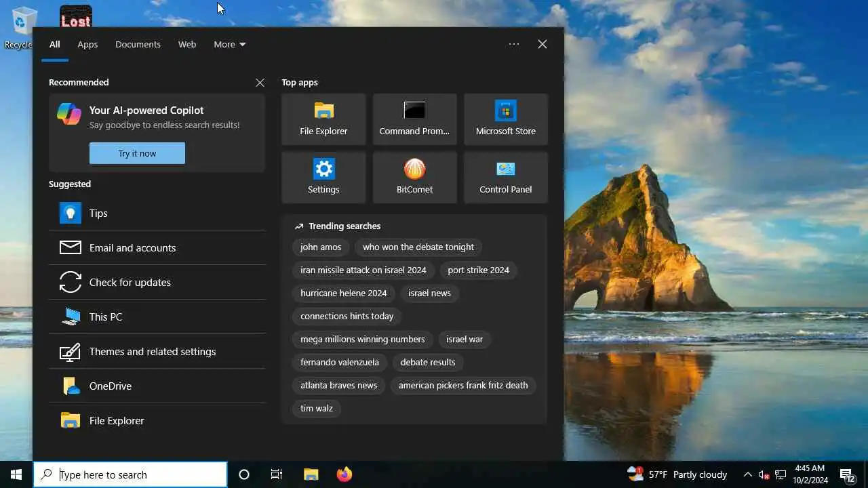
Task: Open the Lost desktop shortcut
Action: (x=75, y=16)
